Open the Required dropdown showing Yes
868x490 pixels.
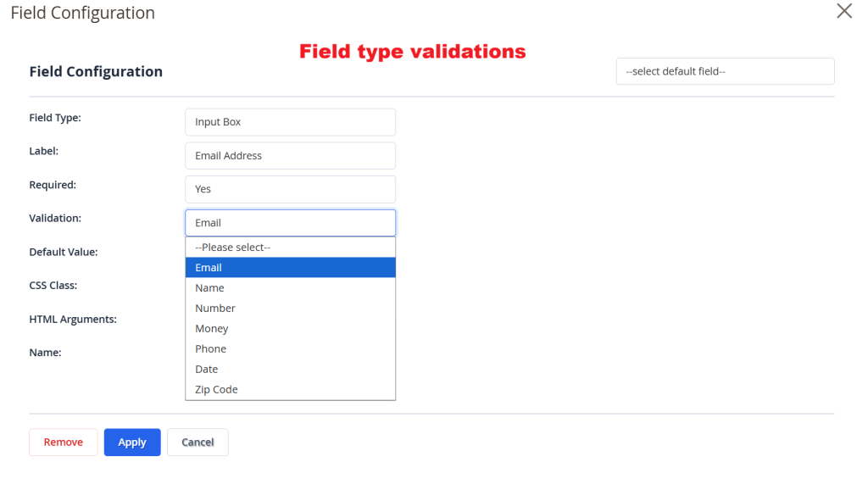coord(290,189)
